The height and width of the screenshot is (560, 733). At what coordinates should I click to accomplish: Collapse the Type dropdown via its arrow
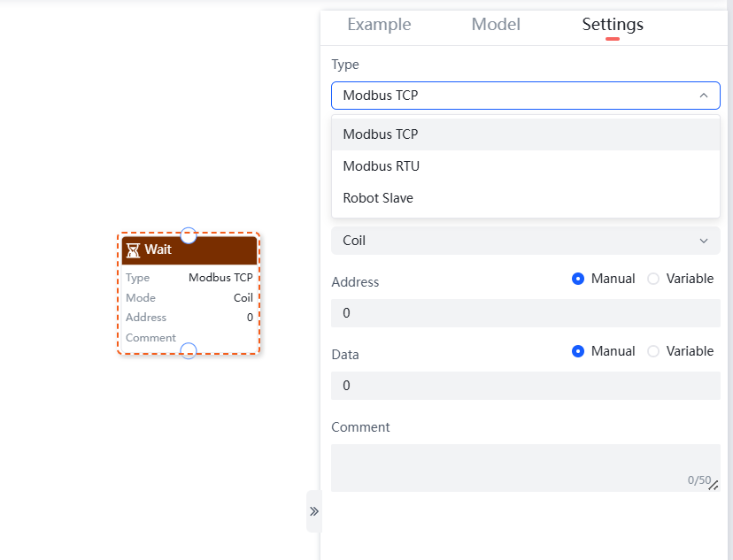point(704,96)
